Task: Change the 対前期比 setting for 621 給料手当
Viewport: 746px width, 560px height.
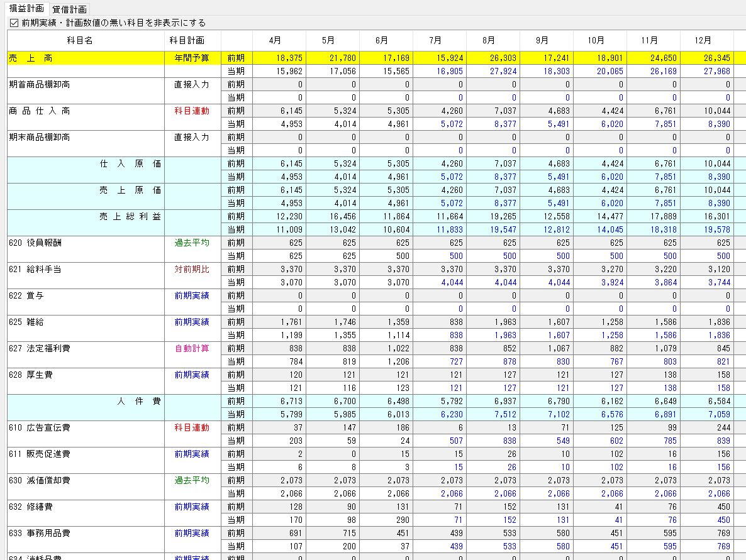Action: coord(192,269)
